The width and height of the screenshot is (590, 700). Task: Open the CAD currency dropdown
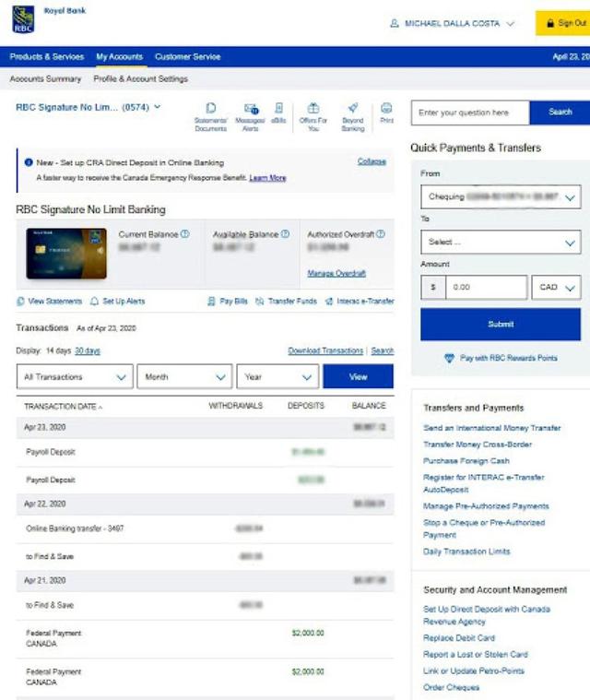pyautogui.click(x=558, y=288)
